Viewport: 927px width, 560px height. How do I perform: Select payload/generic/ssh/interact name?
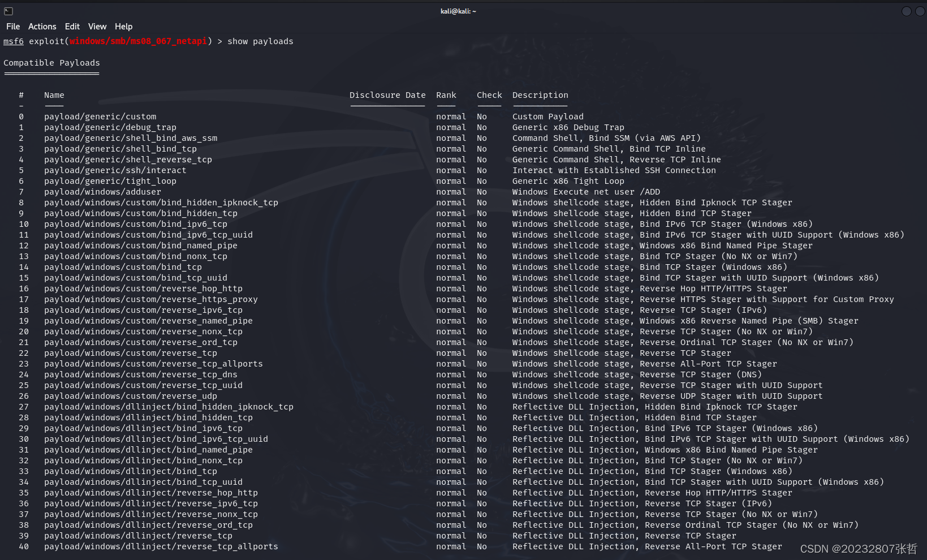pyautogui.click(x=115, y=170)
